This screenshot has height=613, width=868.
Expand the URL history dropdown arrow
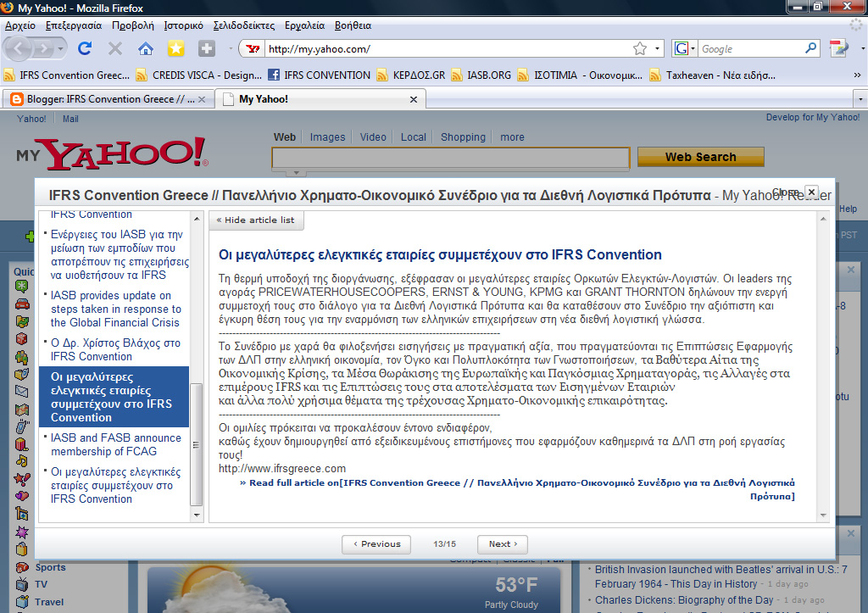(658, 49)
